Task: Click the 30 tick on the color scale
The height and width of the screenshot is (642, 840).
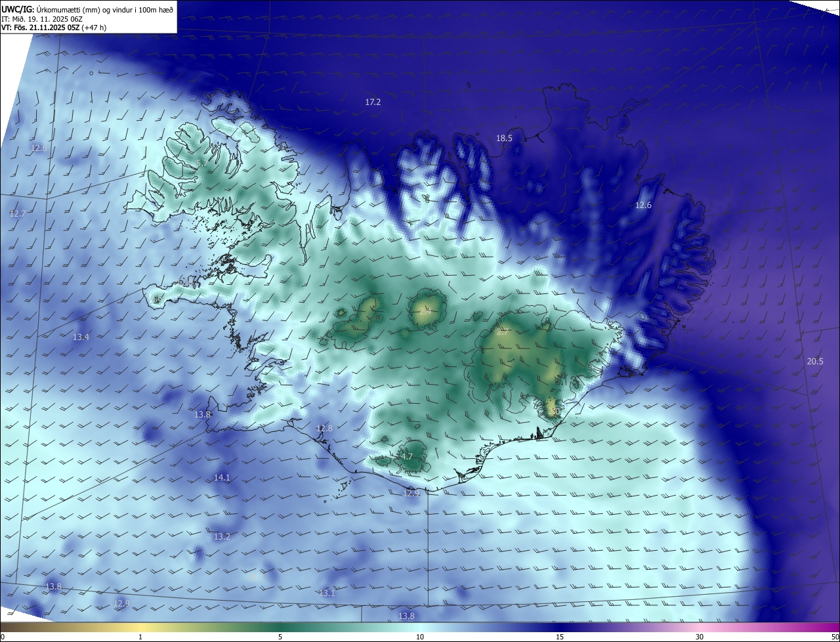Action: click(700, 637)
